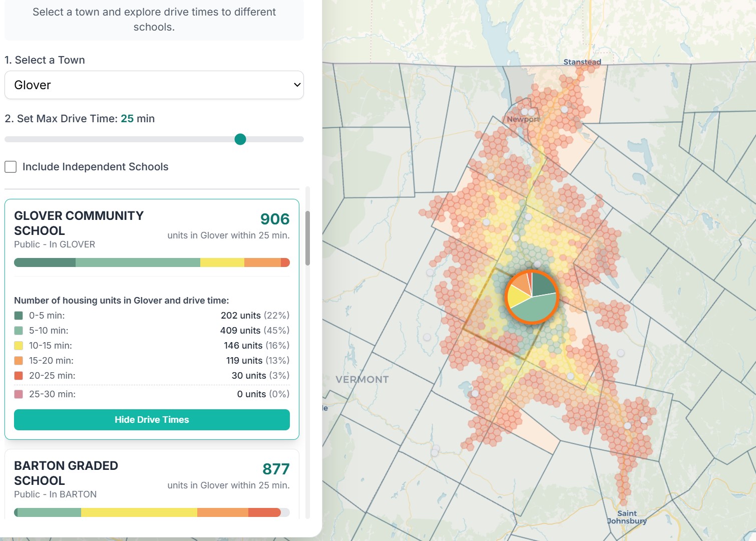
Task: Click the Glover school pie chart marker
Action: click(532, 297)
